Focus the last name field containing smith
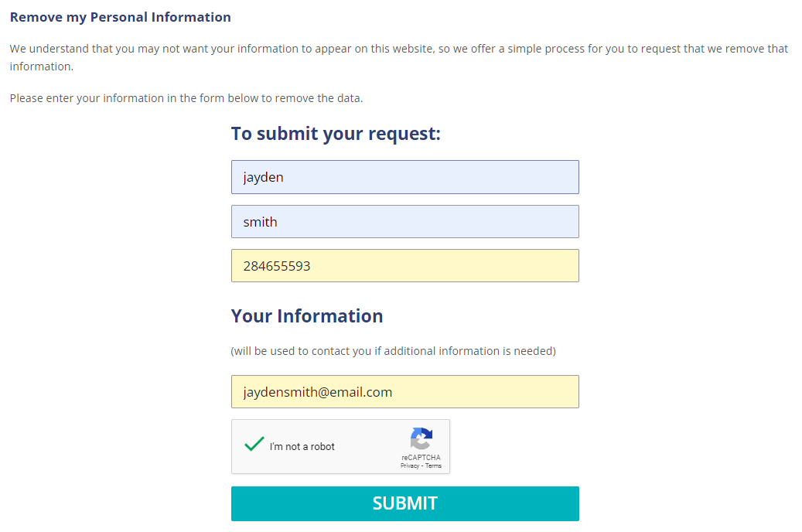The height and width of the screenshot is (532, 802). 405,221
